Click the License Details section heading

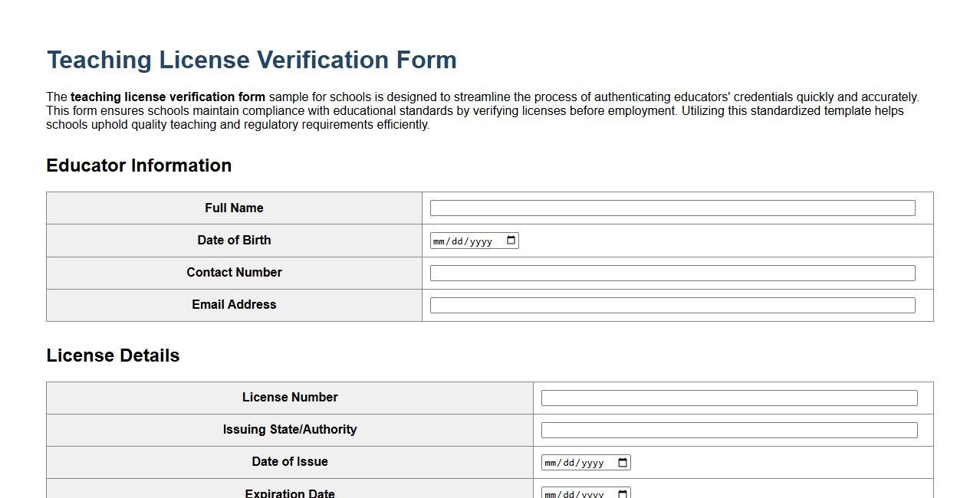click(113, 355)
